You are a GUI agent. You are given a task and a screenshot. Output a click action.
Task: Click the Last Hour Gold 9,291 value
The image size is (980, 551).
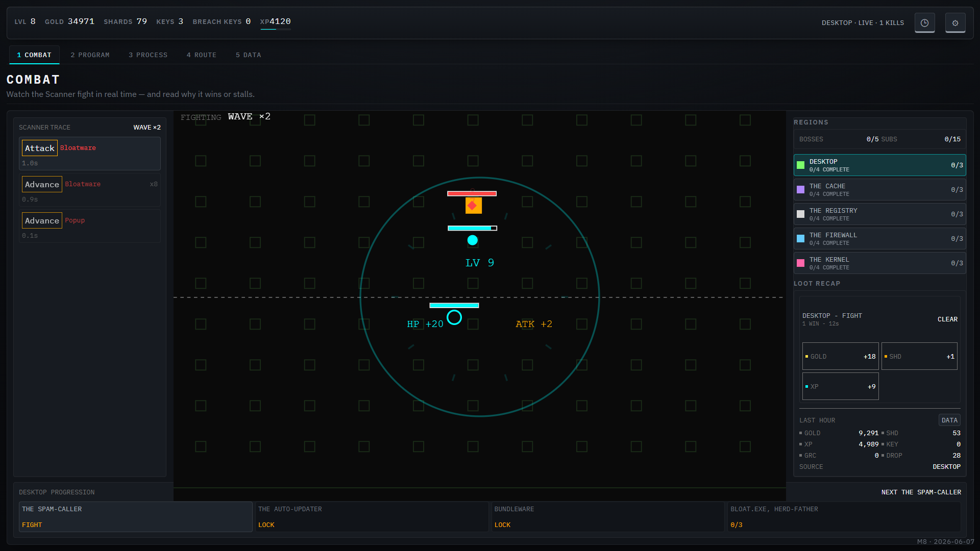[x=868, y=433]
